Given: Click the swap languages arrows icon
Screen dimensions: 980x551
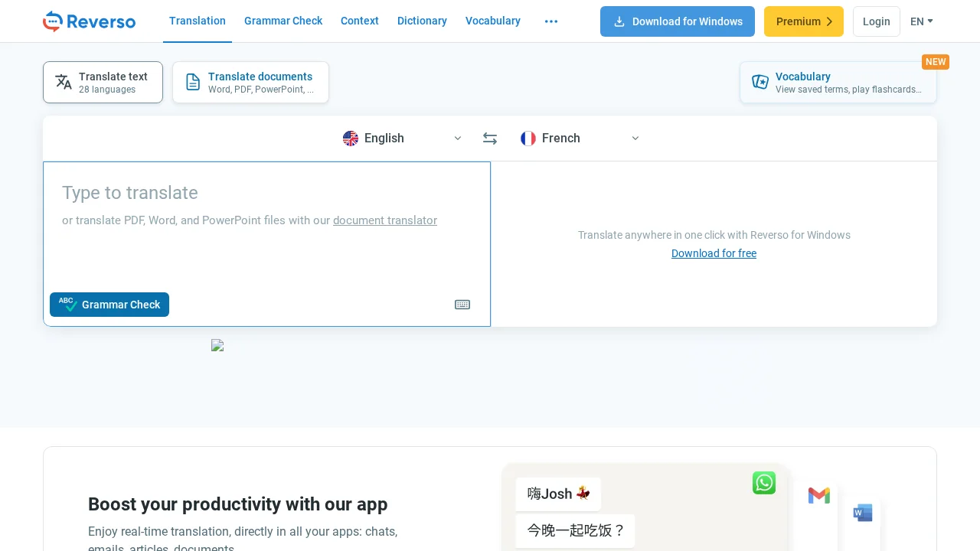Looking at the screenshot, I should pyautogui.click(x=490, y=139).
